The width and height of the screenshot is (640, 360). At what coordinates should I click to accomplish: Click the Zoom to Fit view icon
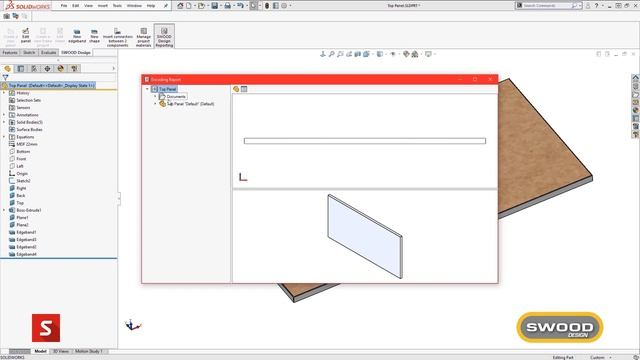[x=331, y=54]
